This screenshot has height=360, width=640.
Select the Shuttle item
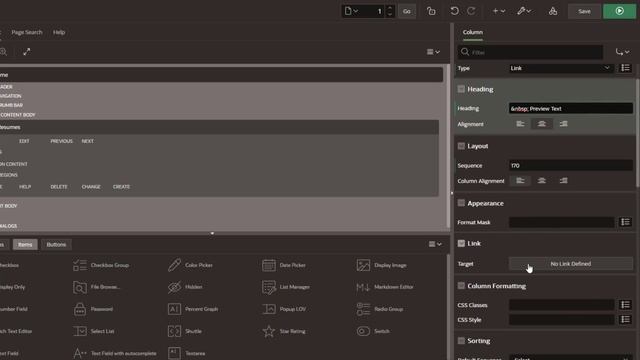[185, 331]
